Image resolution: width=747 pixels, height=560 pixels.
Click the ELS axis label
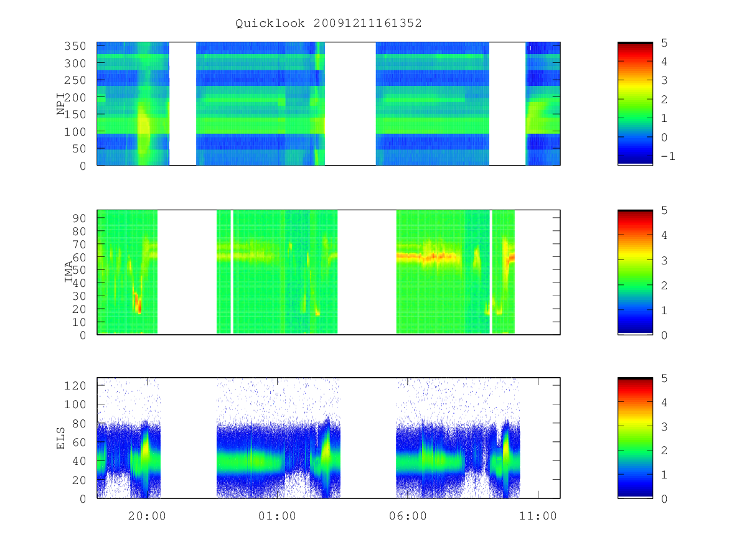tap(61, 438)
